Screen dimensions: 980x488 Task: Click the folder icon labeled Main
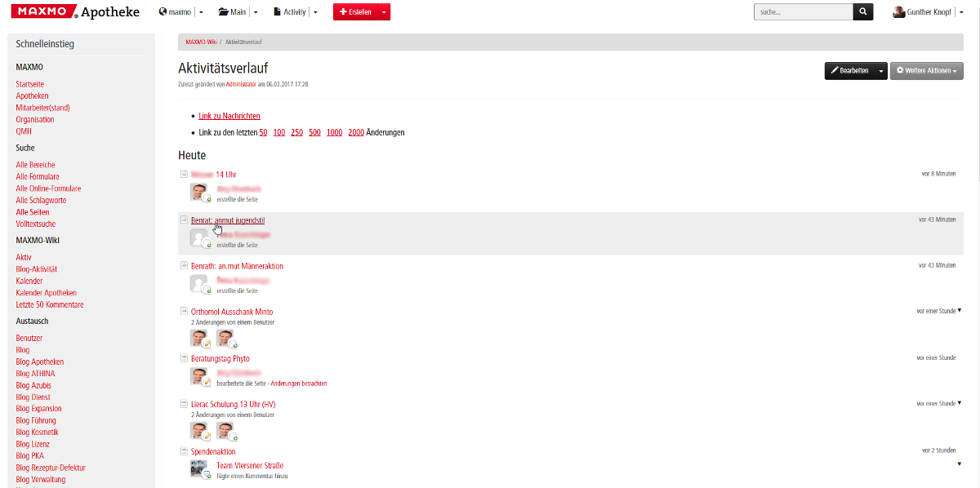point(223,12)
